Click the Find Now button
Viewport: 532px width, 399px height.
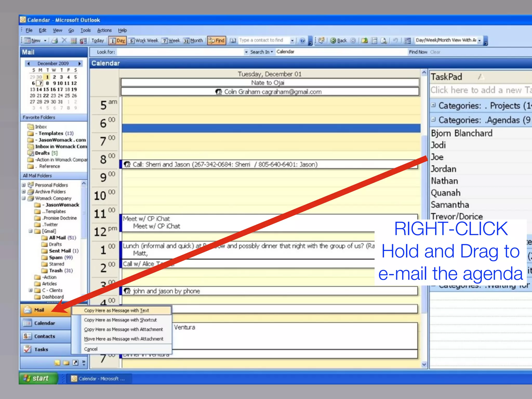418,52
